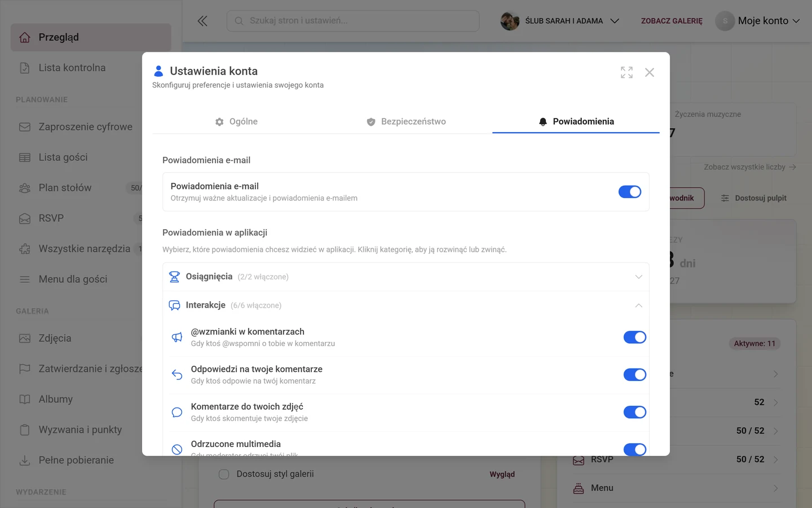
Task: Click the collapse sidebar double-arrow icon
Action: click(202, 21)
